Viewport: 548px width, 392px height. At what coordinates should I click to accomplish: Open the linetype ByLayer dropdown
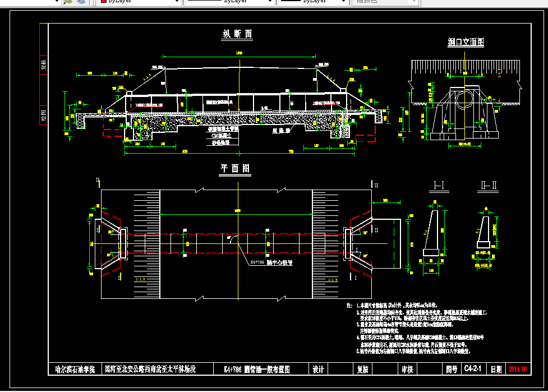229,1
